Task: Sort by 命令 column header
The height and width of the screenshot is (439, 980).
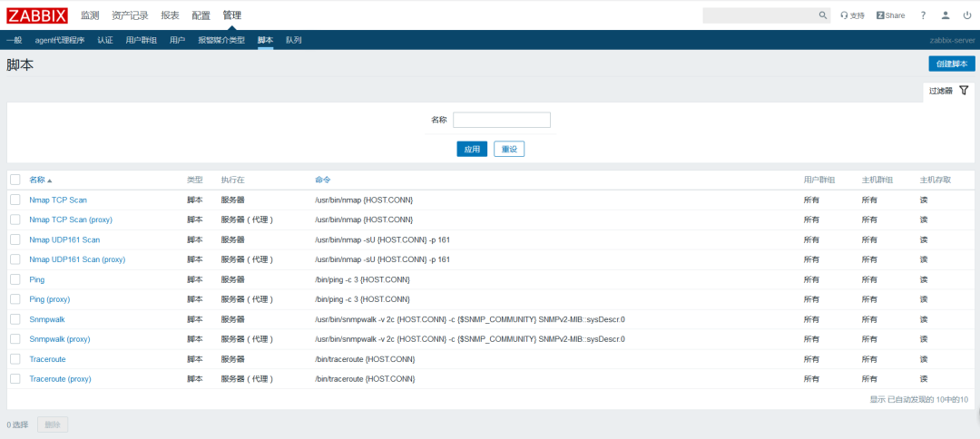Action: coord(322,180)
